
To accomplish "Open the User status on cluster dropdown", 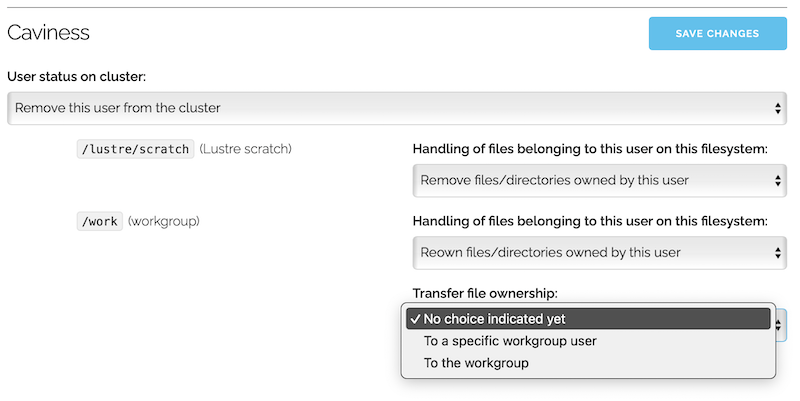I will (x=397, y=108).
